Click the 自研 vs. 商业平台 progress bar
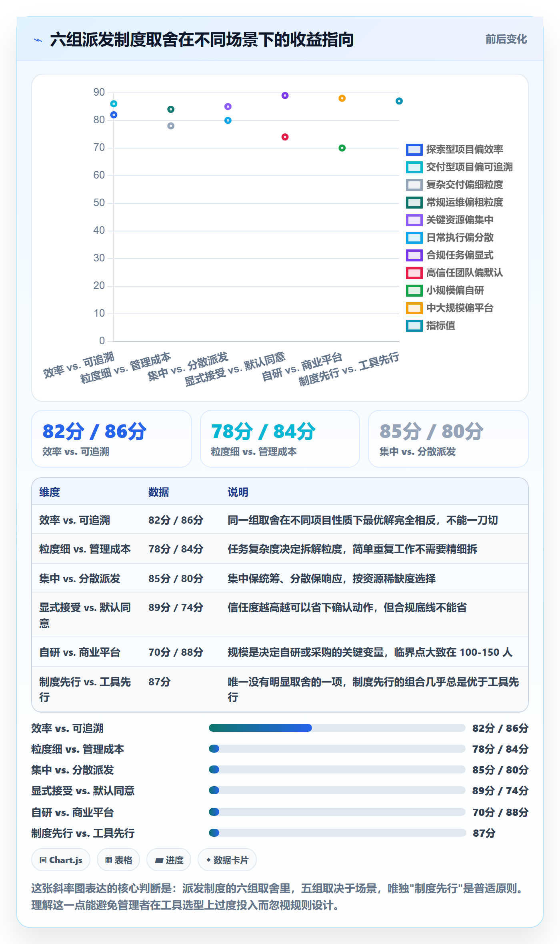This screenshot has width=560, height=944. pos(337,812)
